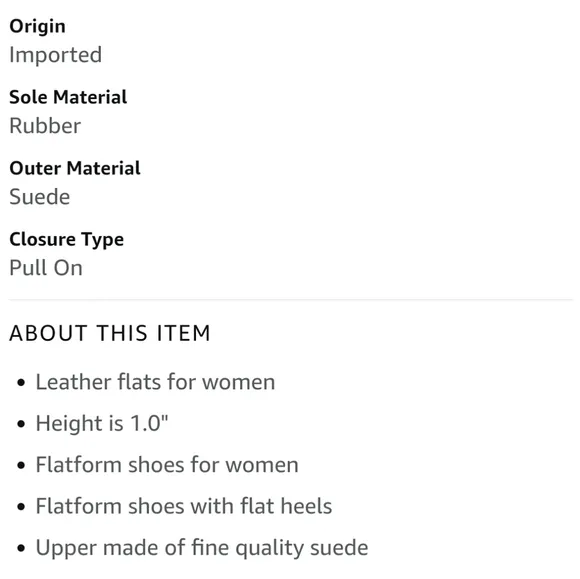This screenshot has width=580, height=579.
Task: Select the Imported origin value
Action: tap(55, 55)
